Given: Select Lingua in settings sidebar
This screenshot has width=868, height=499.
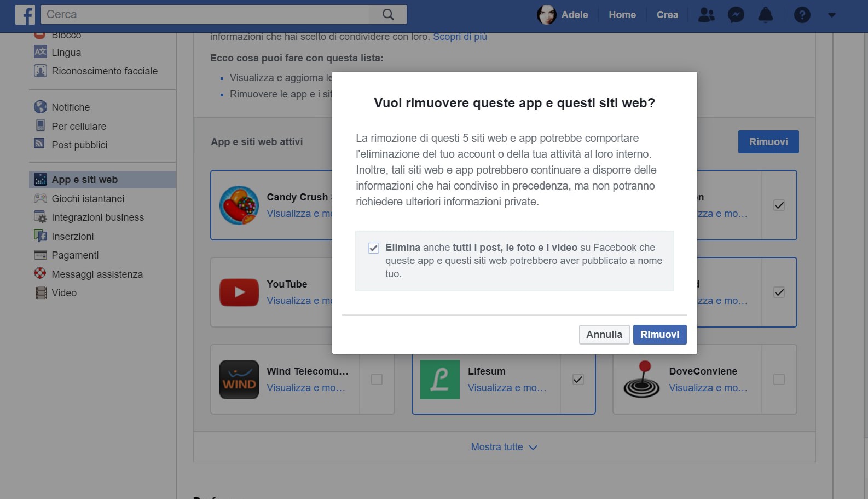Looking at the screenshot, I should click(66, 53).
